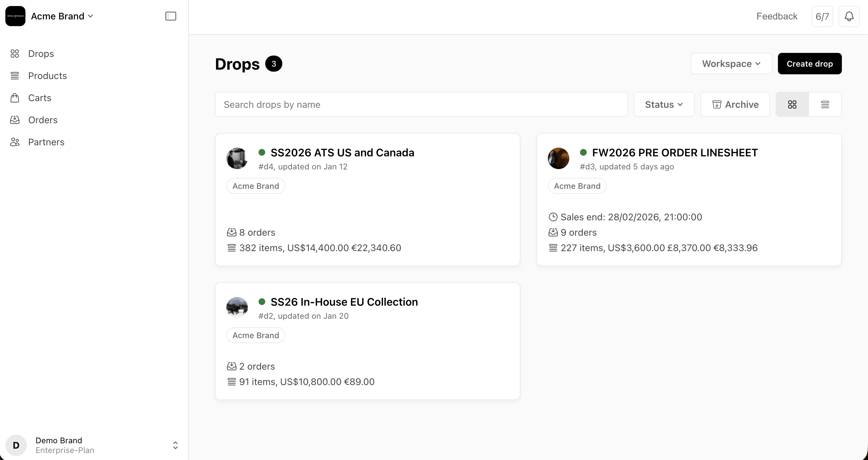Click the Drops grid icon in sidebar
The width and height of the screenshot is (868, 460).
tap(14, 54)
